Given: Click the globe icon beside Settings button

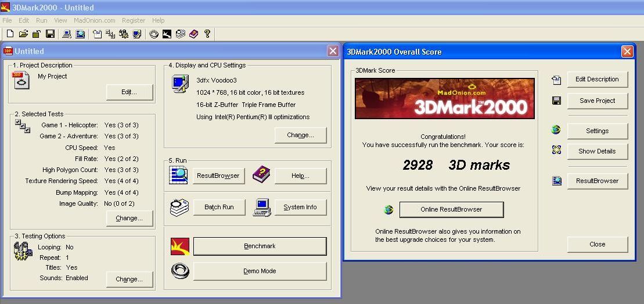Looking at the screenshot, I should tap(556, 130).
